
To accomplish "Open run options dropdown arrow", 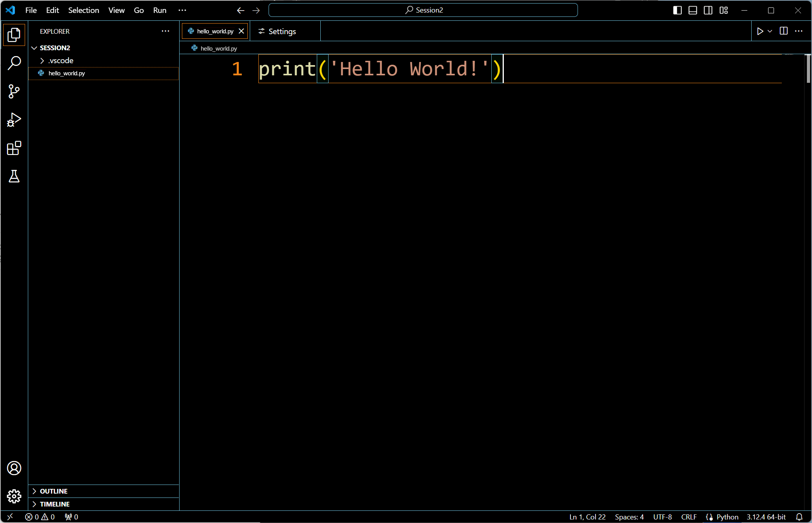I will pyautogui.click(x=770, y=31).
